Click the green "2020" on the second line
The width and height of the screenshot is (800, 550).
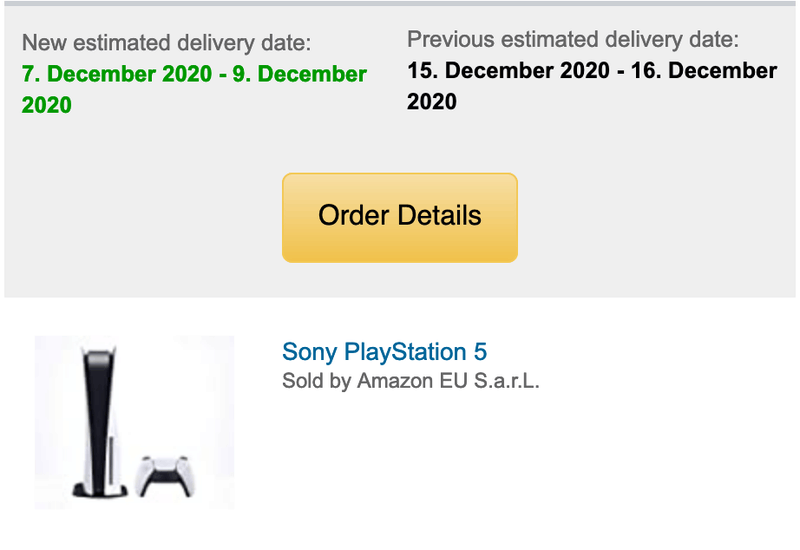tap(47, 105)
